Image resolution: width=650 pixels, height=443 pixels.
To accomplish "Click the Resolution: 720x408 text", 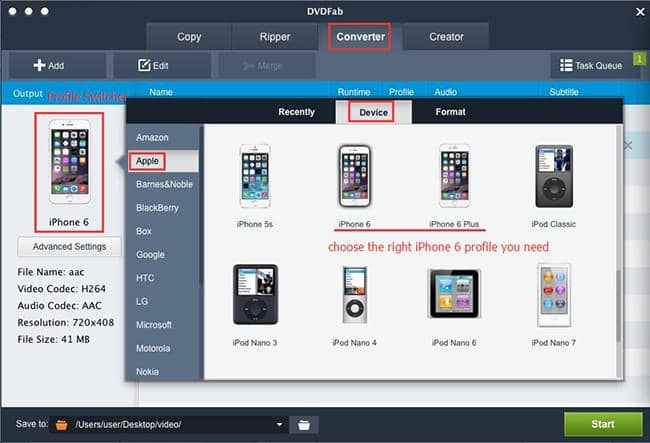I will coord(65,322).
